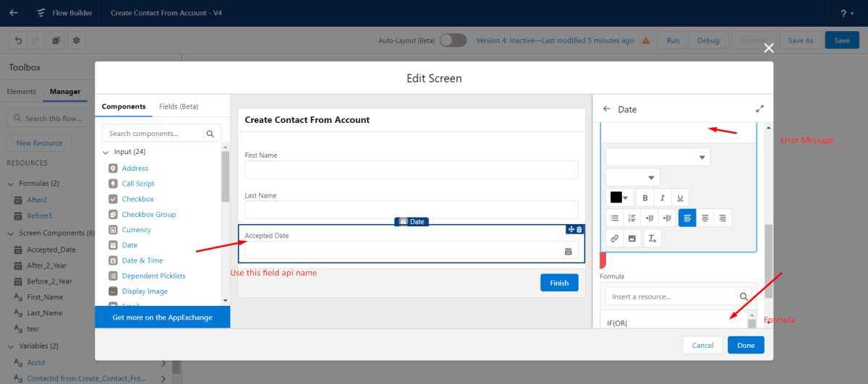The width and height of the screenshot is (868, 384).
Task: Align text right in editor
Action: coord(723,218)
